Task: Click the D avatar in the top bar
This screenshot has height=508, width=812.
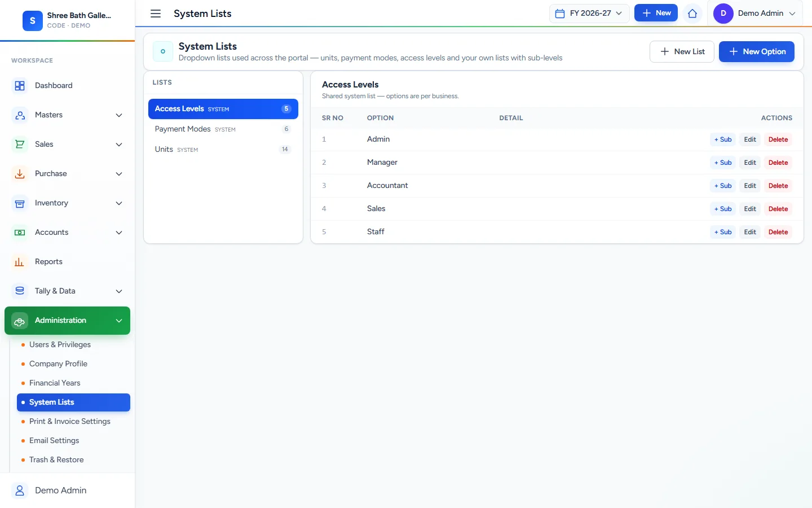Action: 723,14
